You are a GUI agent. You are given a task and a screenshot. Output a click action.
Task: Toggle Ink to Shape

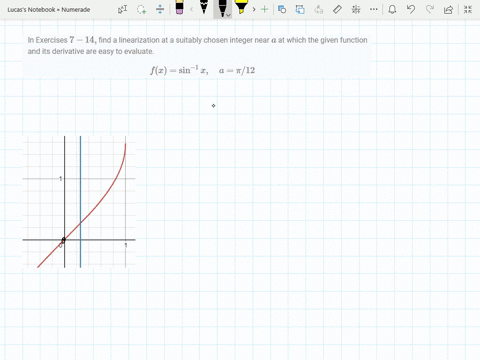coord(300,9)
